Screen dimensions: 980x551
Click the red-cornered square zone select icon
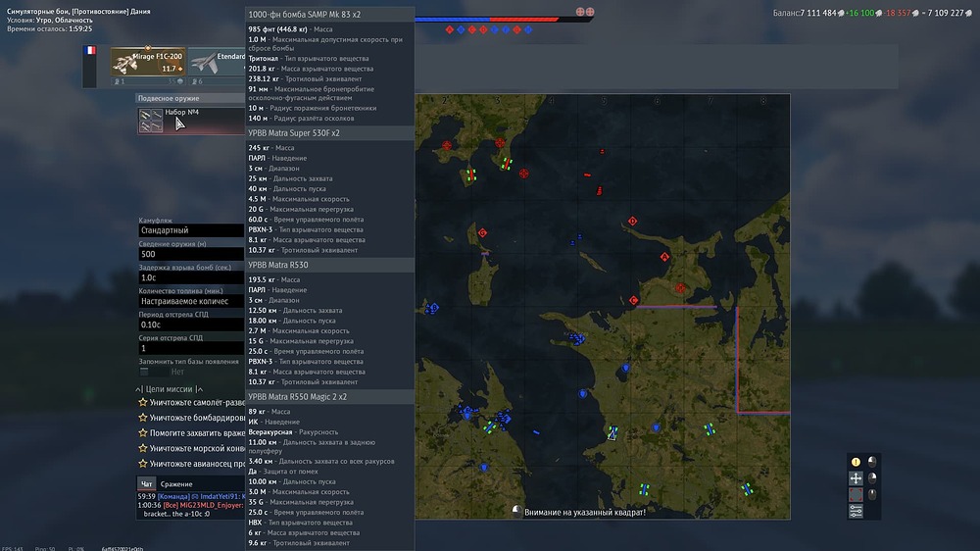tap(856, 495)
